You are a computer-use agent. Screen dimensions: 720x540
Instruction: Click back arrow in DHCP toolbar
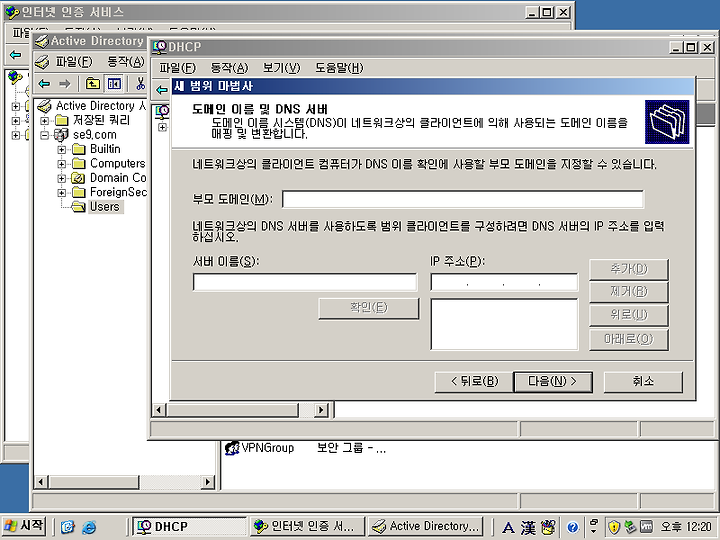[x=162, y=90]
